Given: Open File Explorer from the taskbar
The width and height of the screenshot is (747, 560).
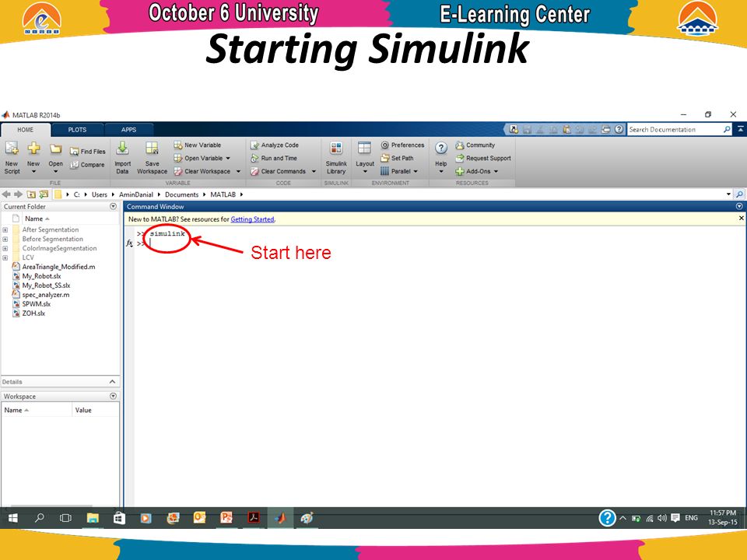Looking at the screenshot, I should pos(93,518).
